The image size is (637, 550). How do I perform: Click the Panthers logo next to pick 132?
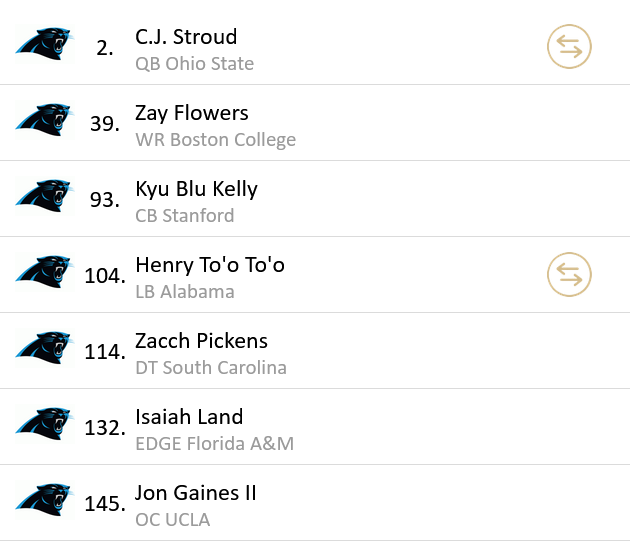point(44,426)
